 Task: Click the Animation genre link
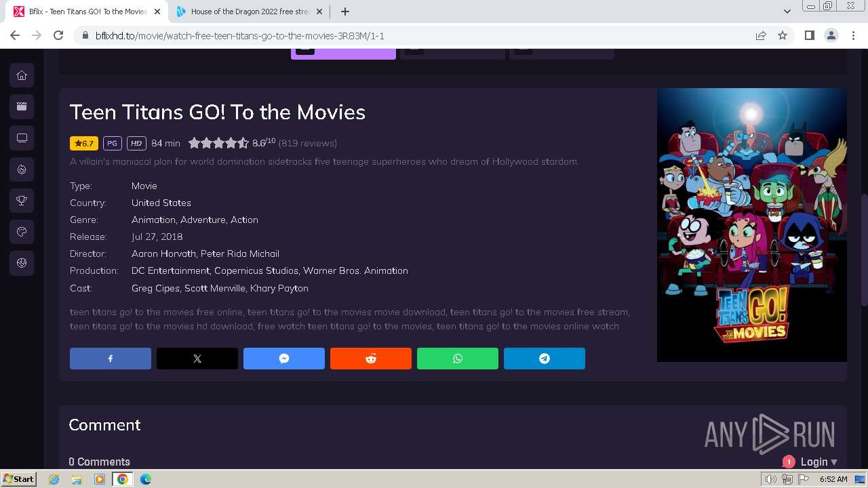[153, 220]
